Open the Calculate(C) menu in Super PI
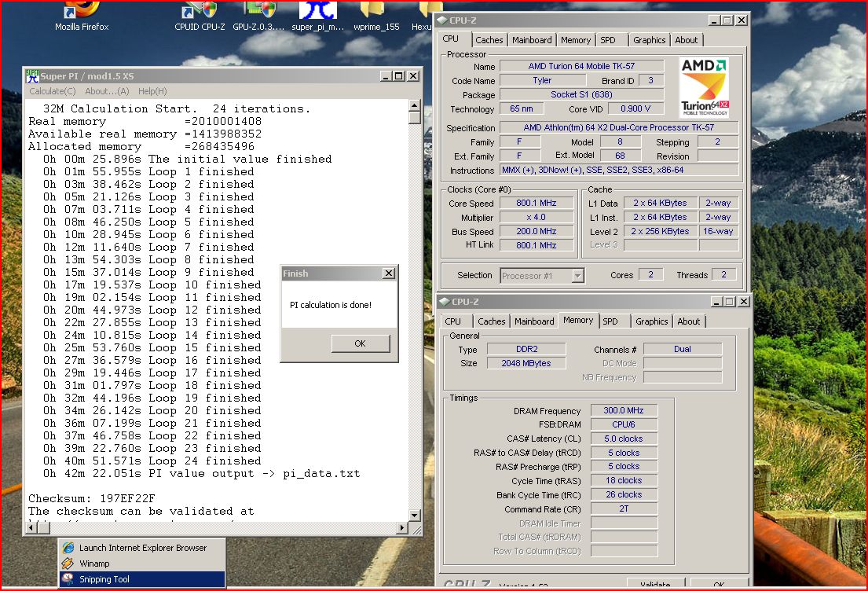 [52, 91]
